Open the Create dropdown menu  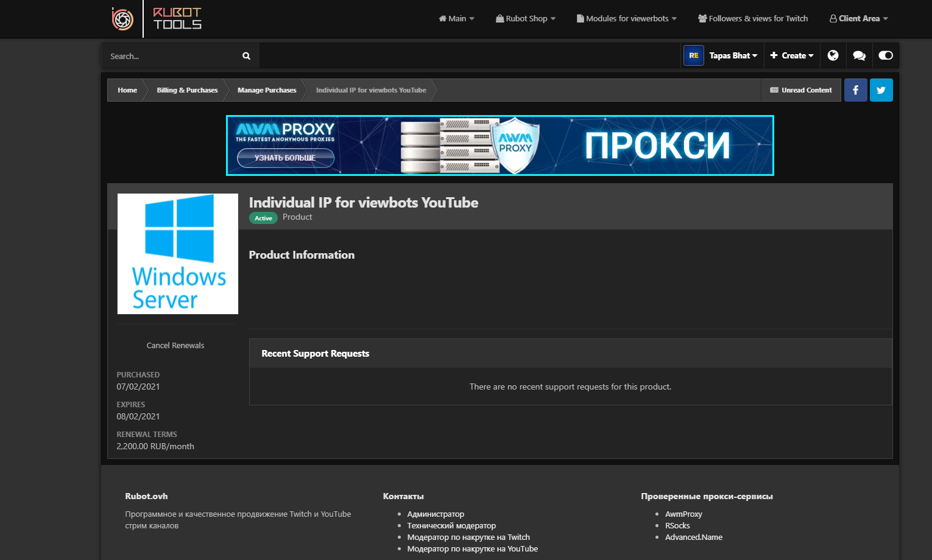792,55
